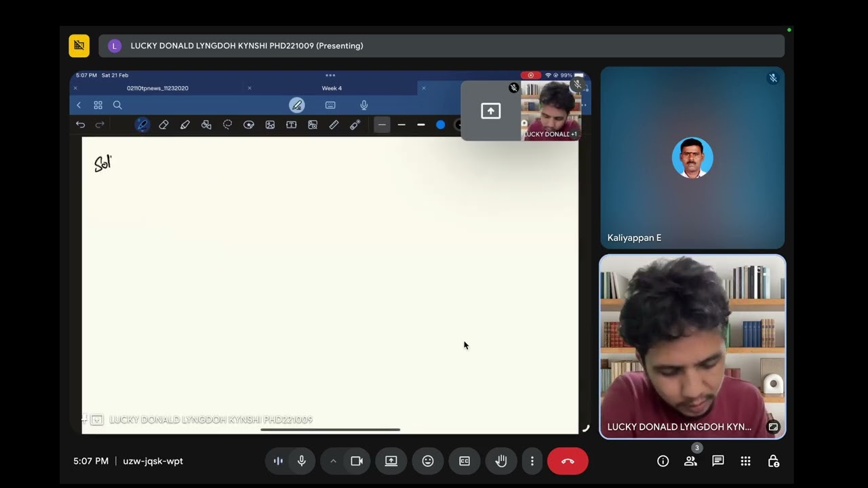Open host controls lock icon
This screenshot has width=868, height=488.
point(773,461)
